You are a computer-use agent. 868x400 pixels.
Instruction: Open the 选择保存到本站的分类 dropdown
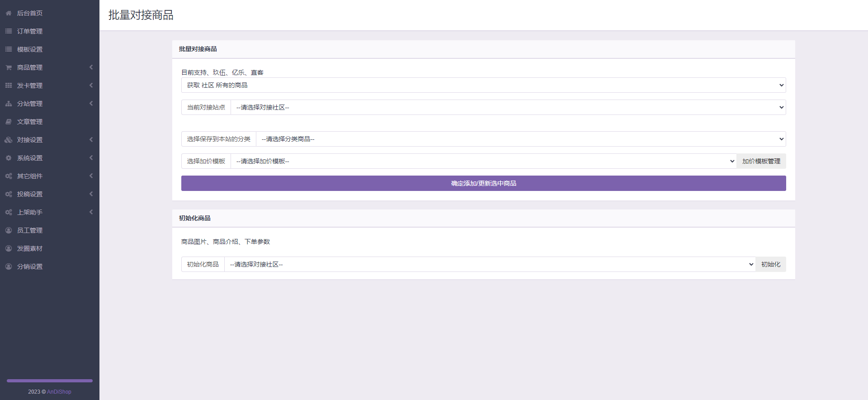point(520,139)
